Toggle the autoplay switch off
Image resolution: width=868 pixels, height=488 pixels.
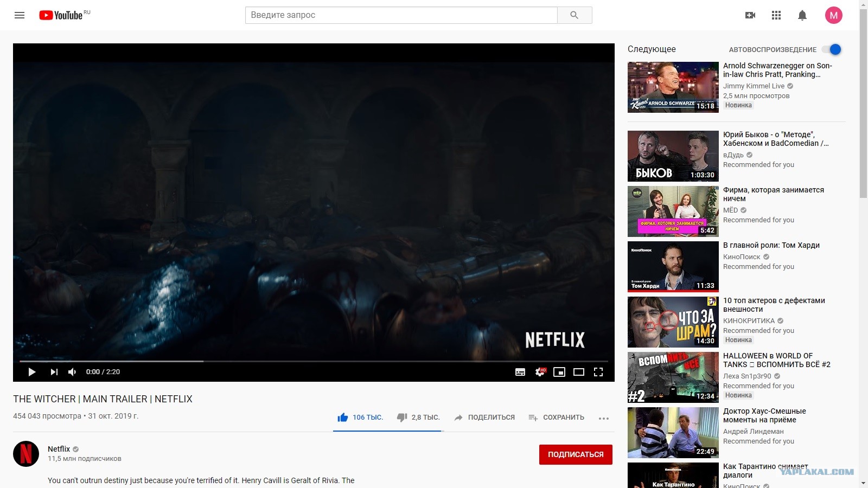click(x=831, y=49)
